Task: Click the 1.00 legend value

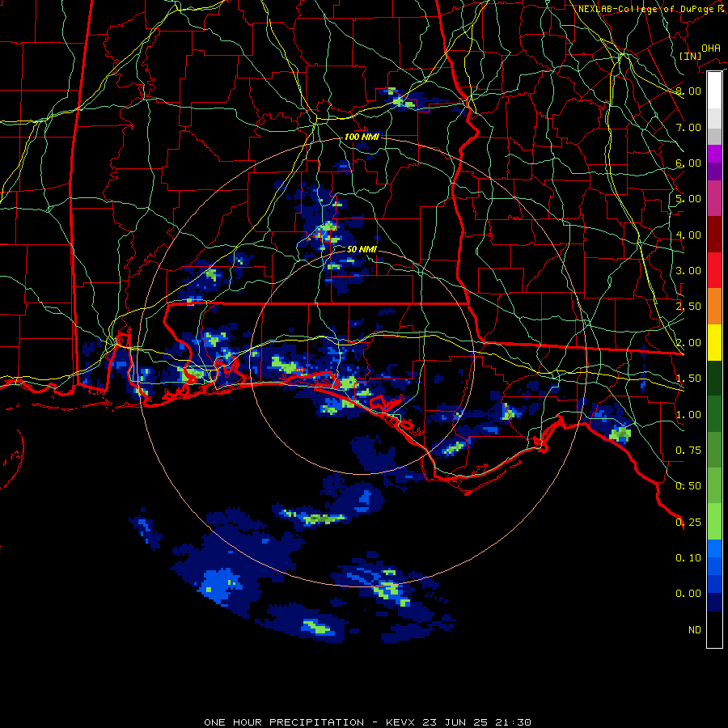Action: pos(688,415)
